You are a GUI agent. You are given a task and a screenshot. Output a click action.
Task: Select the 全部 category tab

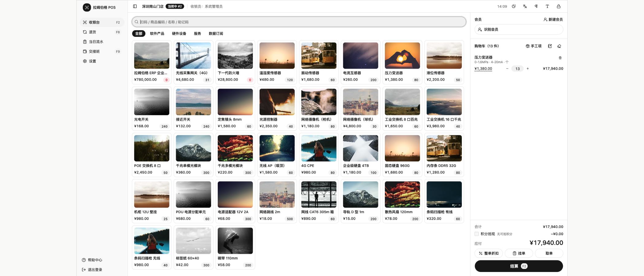coord(139,33)
